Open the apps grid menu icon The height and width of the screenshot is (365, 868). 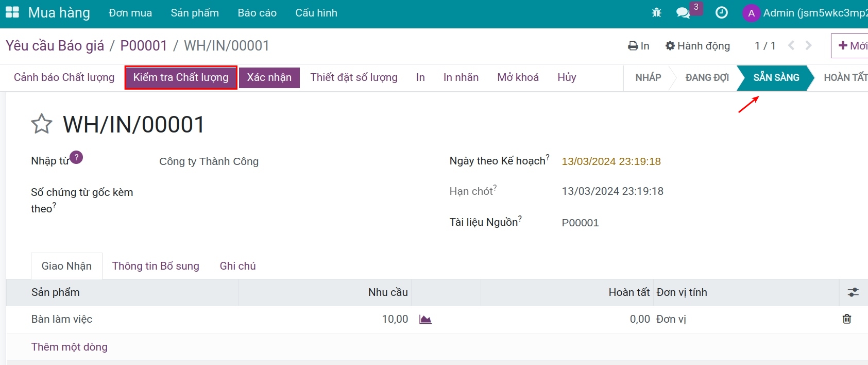click(x=12, y=12)
